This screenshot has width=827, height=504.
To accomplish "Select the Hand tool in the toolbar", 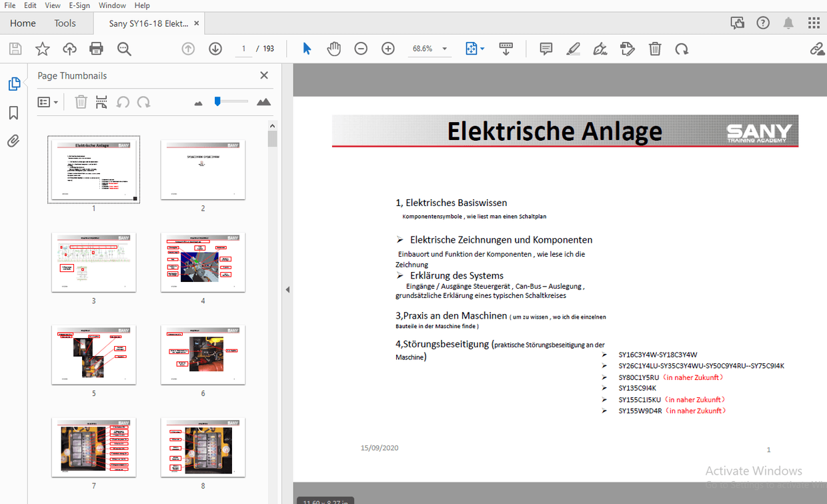I will 333,48.
